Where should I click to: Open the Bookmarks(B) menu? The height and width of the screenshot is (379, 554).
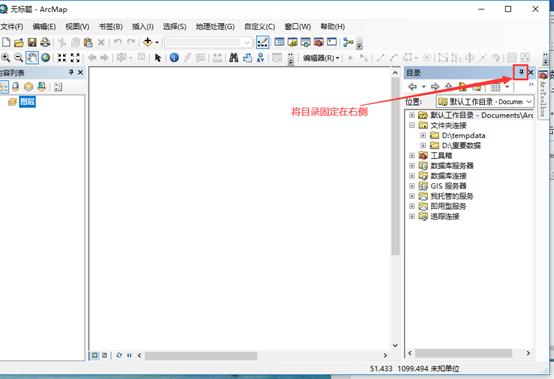click(x=111, y=26)
